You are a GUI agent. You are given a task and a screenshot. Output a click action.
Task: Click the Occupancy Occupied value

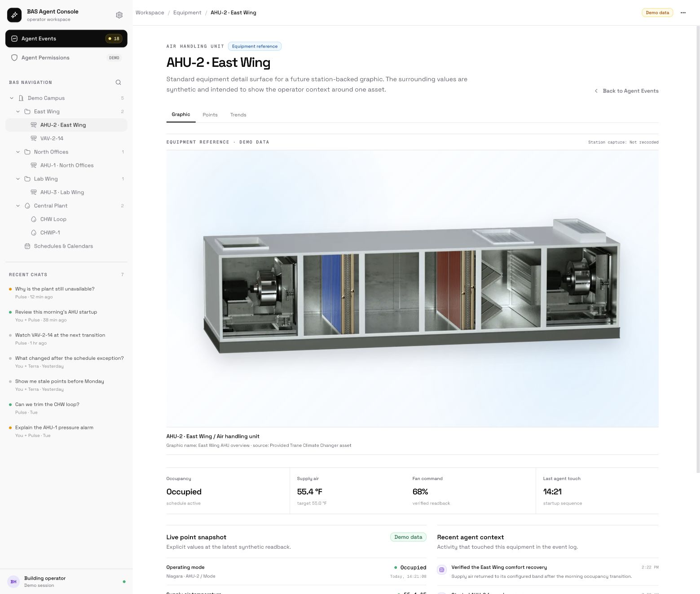click(x=184, y=492)
